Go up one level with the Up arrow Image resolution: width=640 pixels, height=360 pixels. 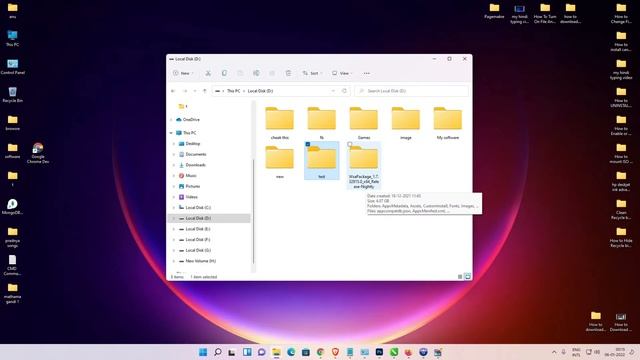(x=205, y=91)
